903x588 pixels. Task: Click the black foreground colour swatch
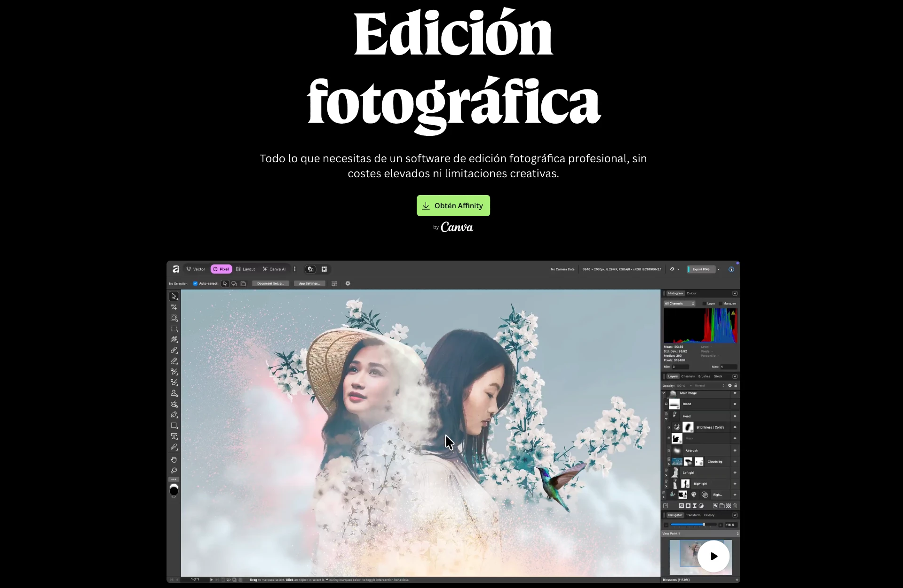(174, 492)
